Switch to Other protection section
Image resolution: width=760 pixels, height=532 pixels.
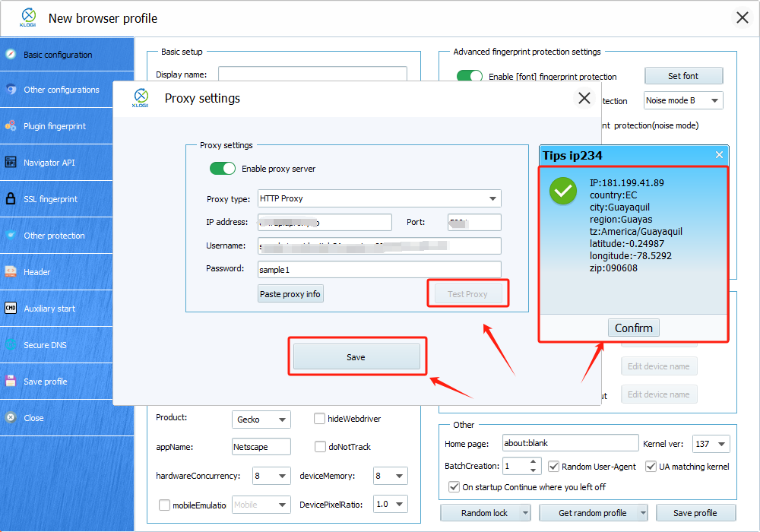[54, 236]
